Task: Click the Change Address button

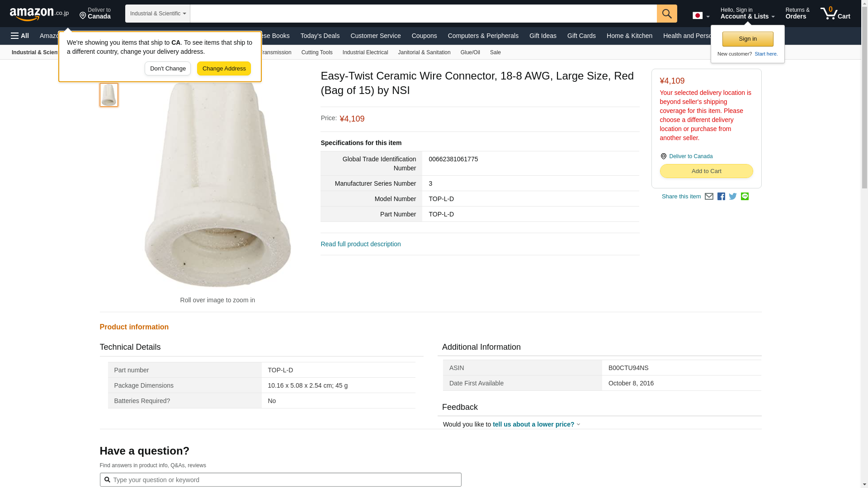Action: (x=224, y=69)
